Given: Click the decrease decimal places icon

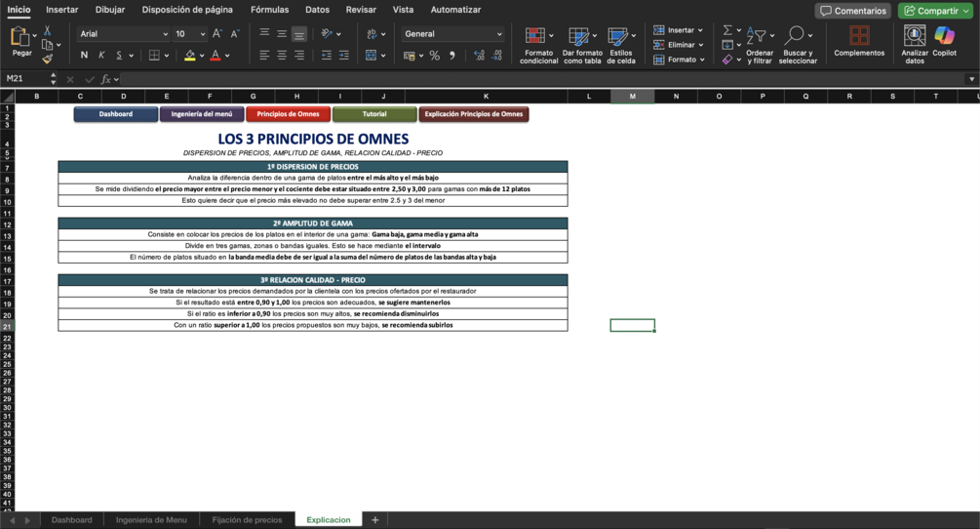Looking at the screenshot, I should 497,56.
